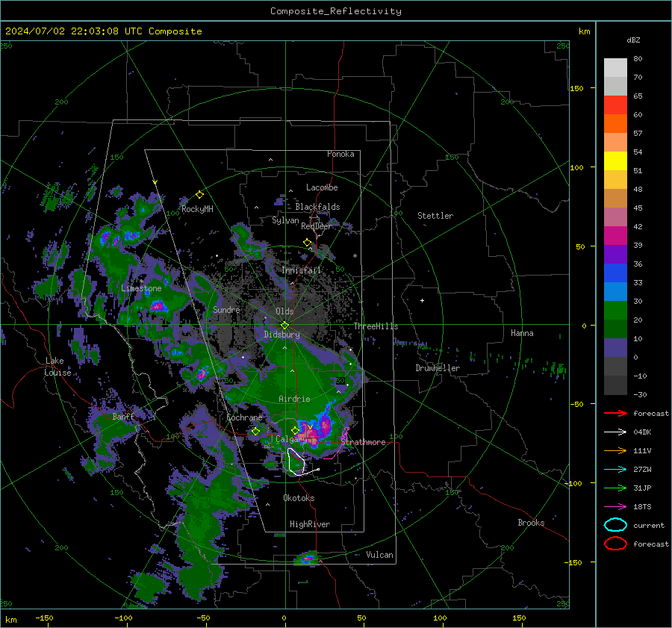Select the white 04DK track arrow

point(615,432)
